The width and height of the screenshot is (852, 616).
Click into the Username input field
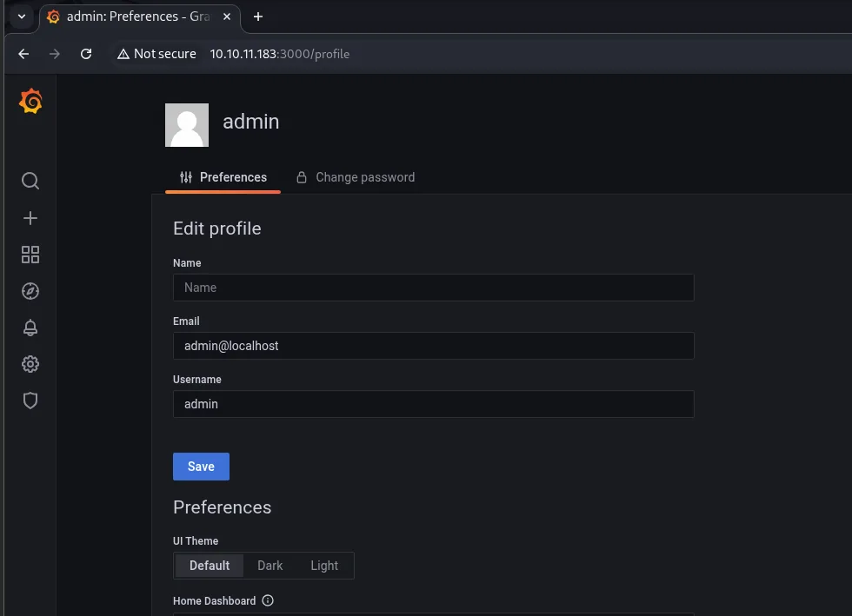pyautogui.click(x=433, y=404)
